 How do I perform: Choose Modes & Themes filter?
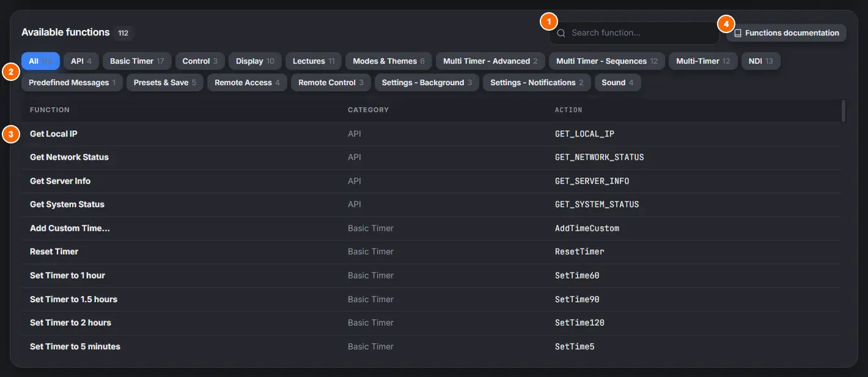coord(389,61)
